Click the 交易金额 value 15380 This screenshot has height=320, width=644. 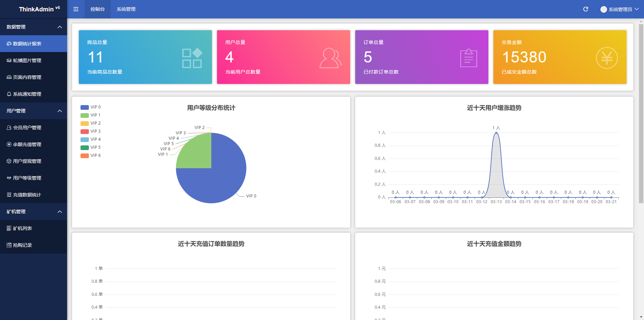point(524,57)
